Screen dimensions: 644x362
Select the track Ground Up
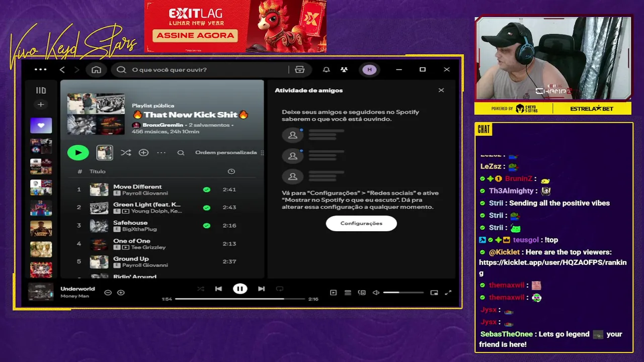(162, 261)
